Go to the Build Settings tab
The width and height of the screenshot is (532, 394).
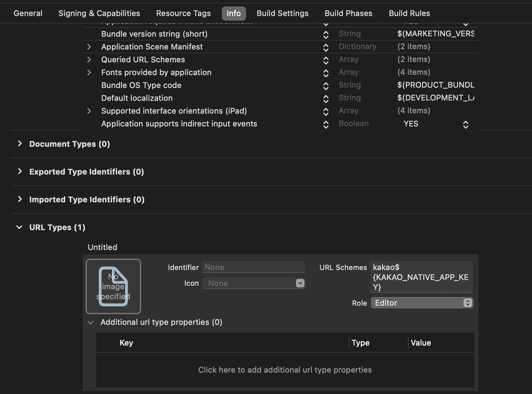coord(282,14)
